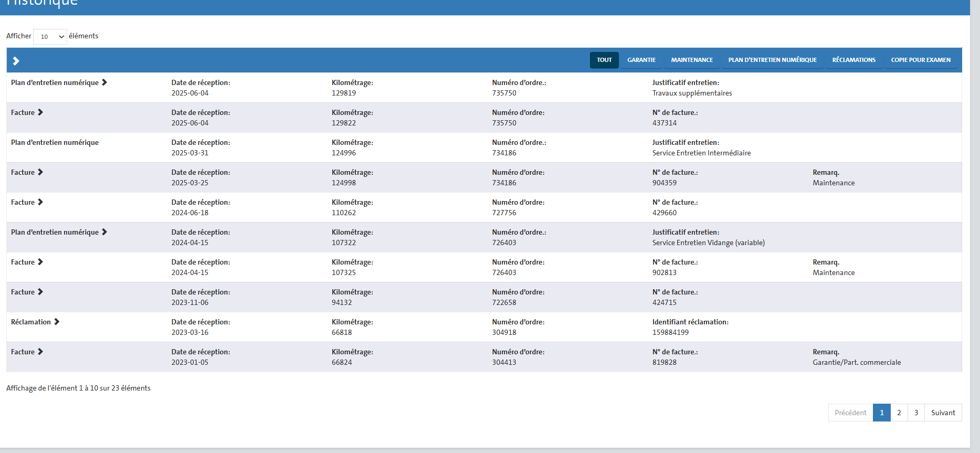This screenshot has width=980, height=453.
Task: Click the Suivant pagination button
Action: [x=943, y=413]
